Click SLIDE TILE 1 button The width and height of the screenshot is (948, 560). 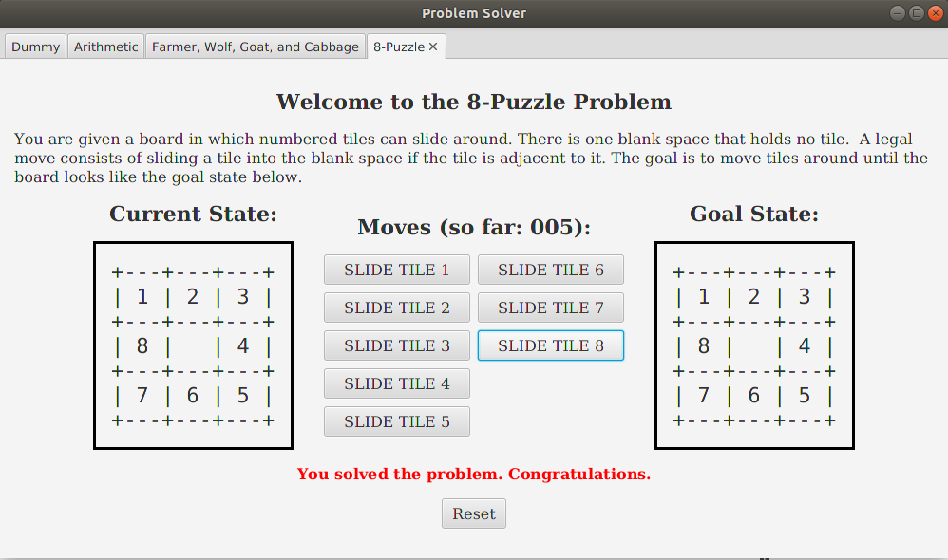[x=397, y=270]
